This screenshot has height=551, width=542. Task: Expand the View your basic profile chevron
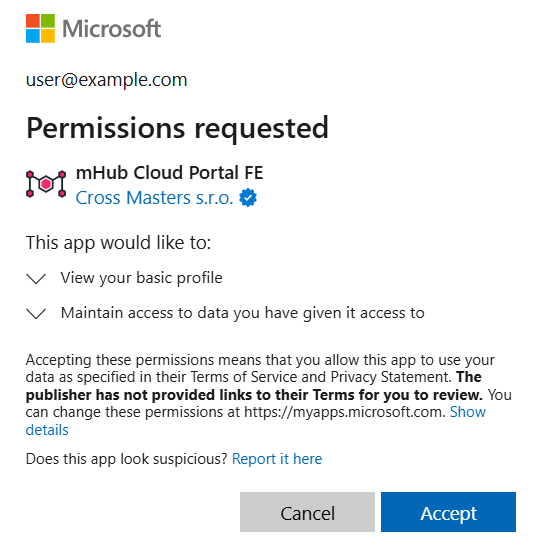coord(36,278)
